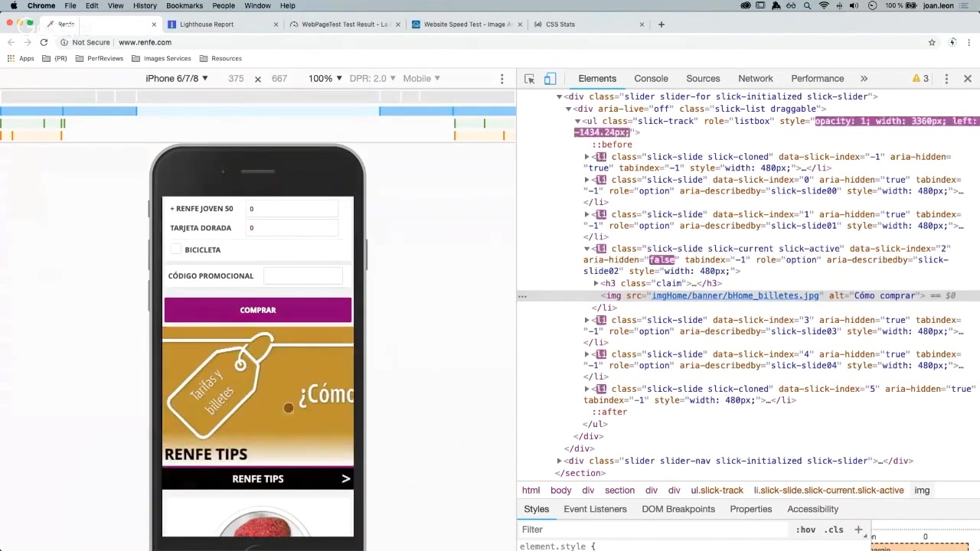Open the Chrome menu icon
The width and height of the screenshot is (980, 551).
969,43
